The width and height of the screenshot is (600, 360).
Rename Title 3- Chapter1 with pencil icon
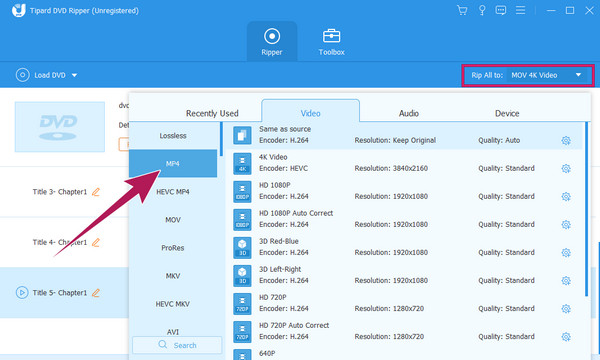pos(96,192)
